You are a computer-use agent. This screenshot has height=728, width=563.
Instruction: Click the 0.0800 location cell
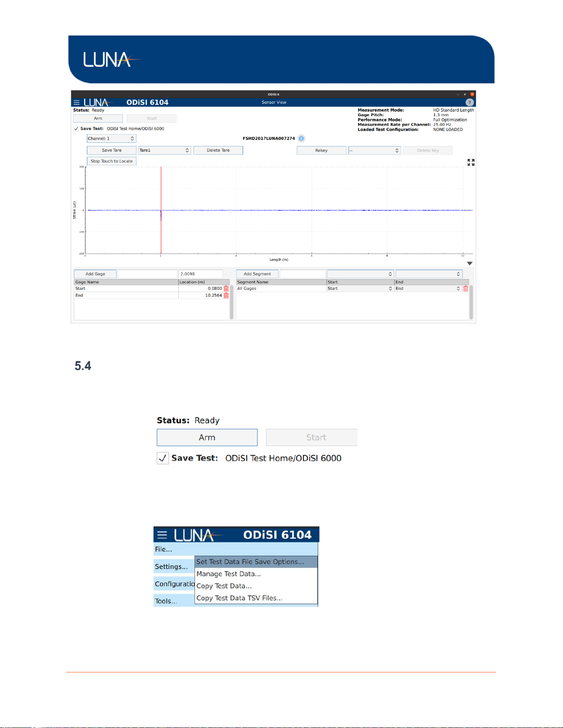[x=201, y=288]
